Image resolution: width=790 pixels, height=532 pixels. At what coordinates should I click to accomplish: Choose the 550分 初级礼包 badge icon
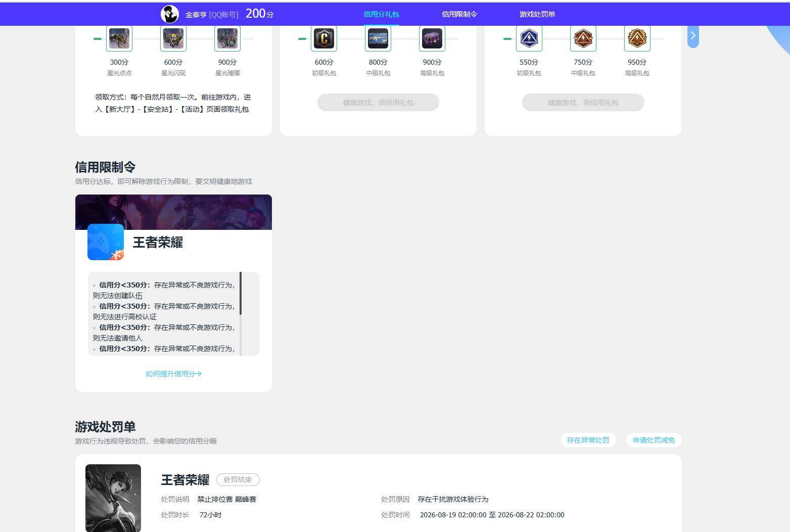(529, 38)
